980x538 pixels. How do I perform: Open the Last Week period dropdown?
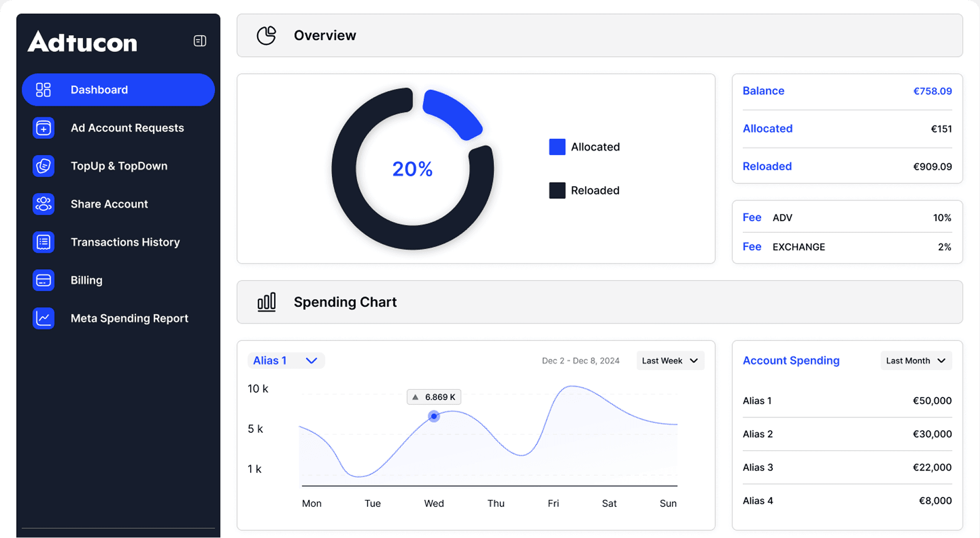tap(670, 360)
